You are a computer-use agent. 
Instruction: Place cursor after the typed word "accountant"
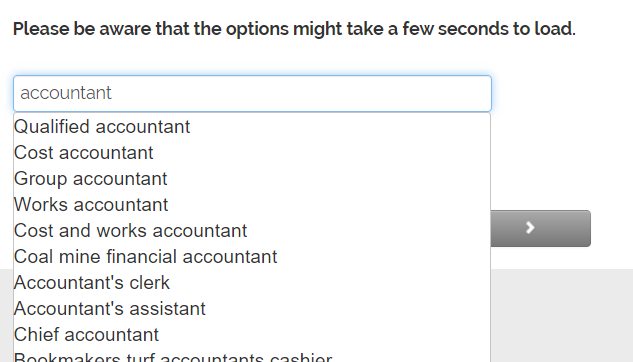(112, 93)
